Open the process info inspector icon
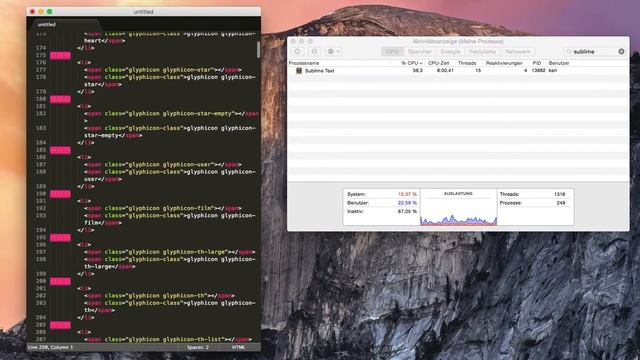Image resolution: width=640 pixels, height=360 pixels. click(314, 52)
